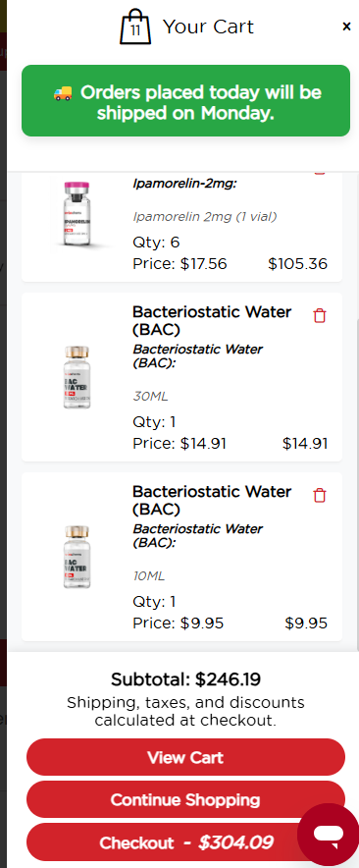Click the Subtotal $246.19 text
Viewport: 359px width, 868px height.
click(185, 678)
